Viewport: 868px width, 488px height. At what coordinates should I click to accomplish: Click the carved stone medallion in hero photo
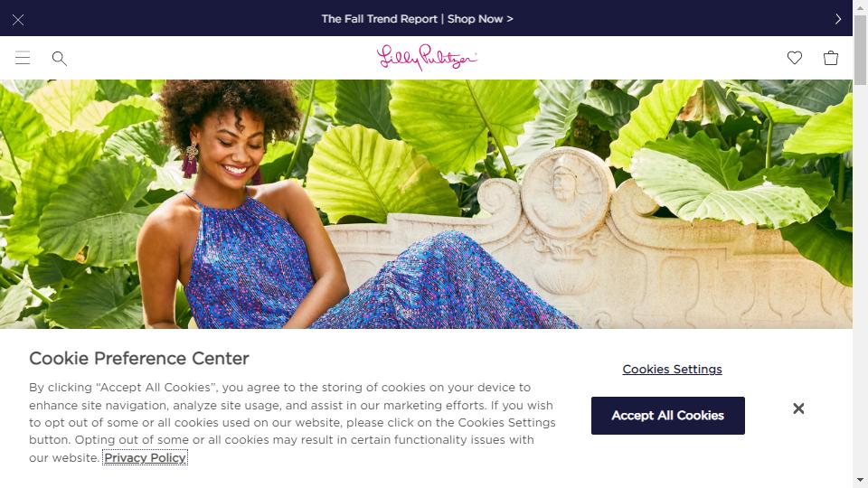click(566, 192)
